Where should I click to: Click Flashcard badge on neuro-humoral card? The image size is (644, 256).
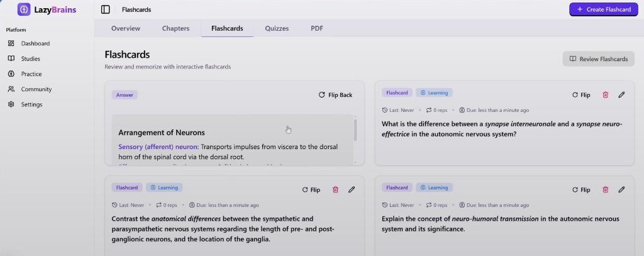pyautogui.click(x=397, y=188)
